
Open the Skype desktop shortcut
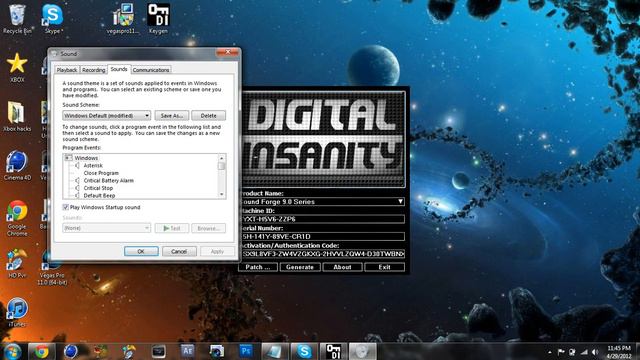53,19
